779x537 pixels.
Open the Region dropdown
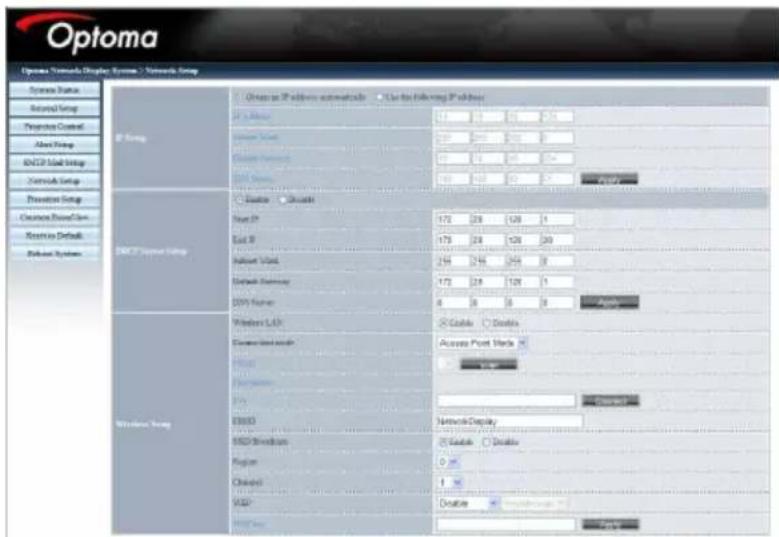pyautogui.click(x=449, y=462)
